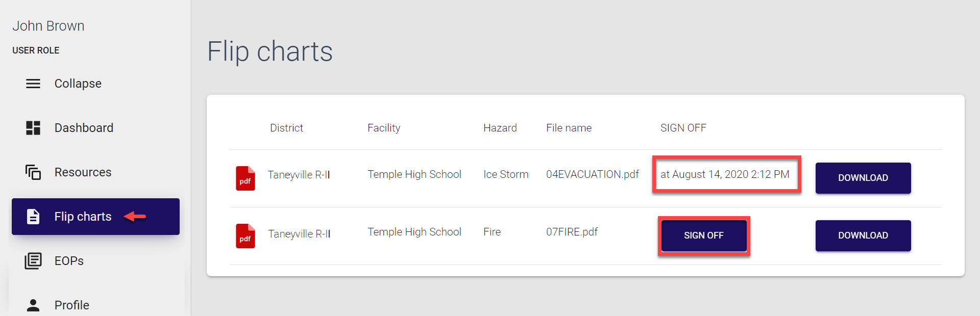Navigate to the EOPs menu label
This screenshot has height=316, width=980.
69,261
